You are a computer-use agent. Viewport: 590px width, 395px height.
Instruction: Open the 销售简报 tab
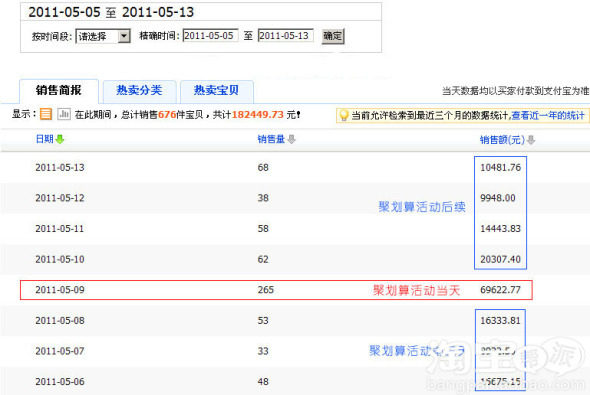[x=59, y=91]
